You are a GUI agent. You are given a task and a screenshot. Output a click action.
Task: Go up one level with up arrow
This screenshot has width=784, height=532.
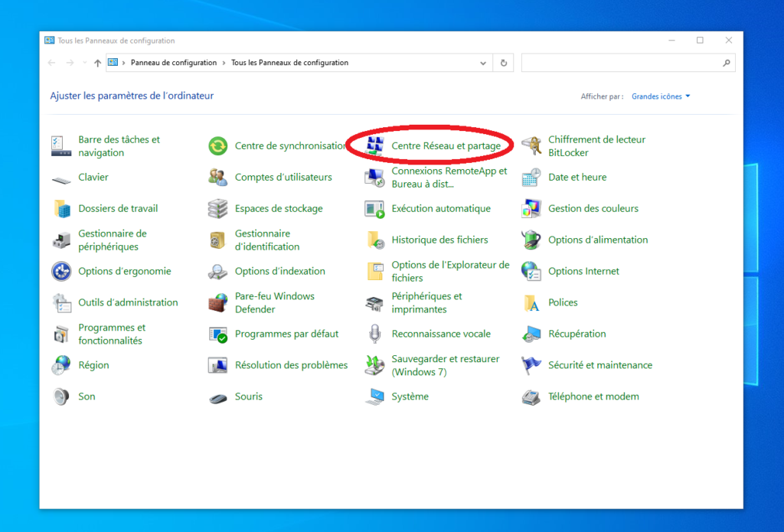click(97, 63)
